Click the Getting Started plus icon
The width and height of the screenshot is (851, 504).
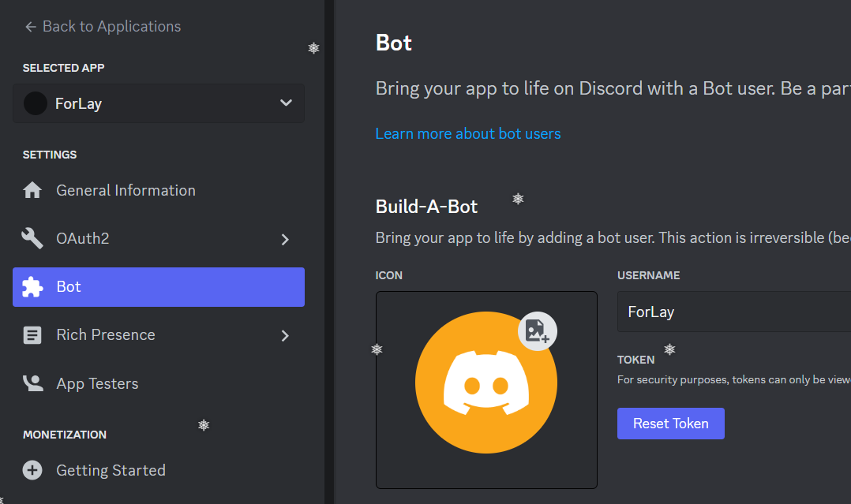(x=32, y=470)
